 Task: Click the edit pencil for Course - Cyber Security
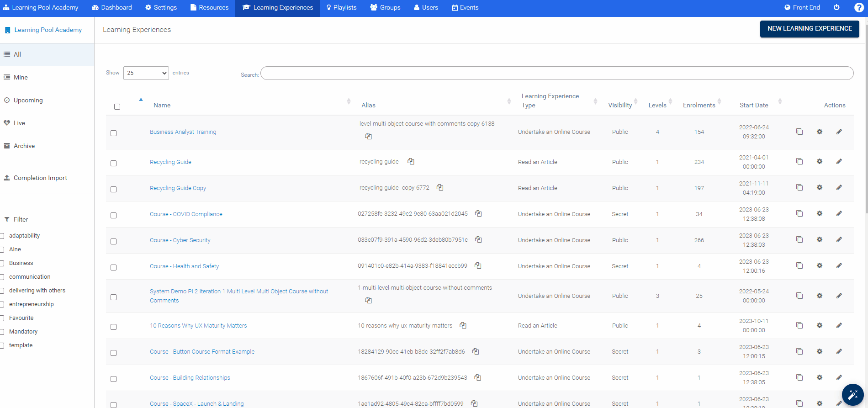tap(839, 239)
